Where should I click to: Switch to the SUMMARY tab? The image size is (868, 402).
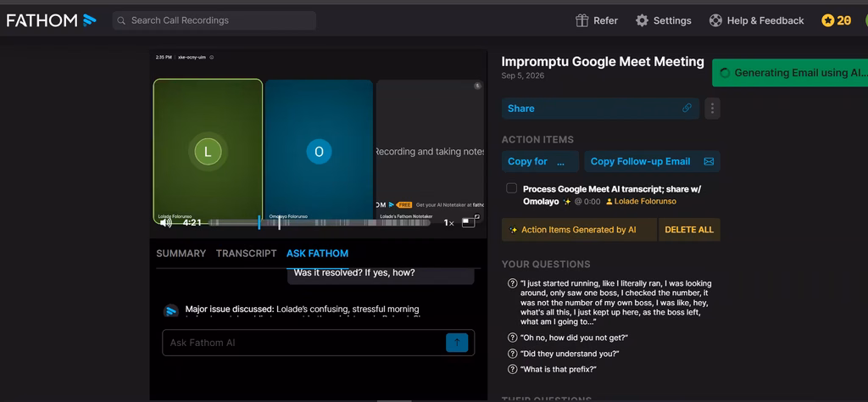[181, 254]
